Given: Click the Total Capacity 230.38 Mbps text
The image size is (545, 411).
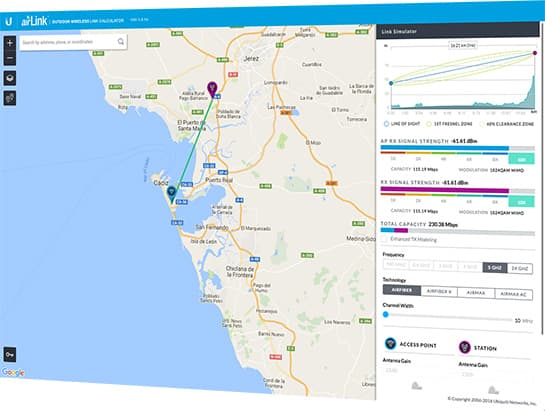Looking at the screenshot, I should [x=419, y=224].
